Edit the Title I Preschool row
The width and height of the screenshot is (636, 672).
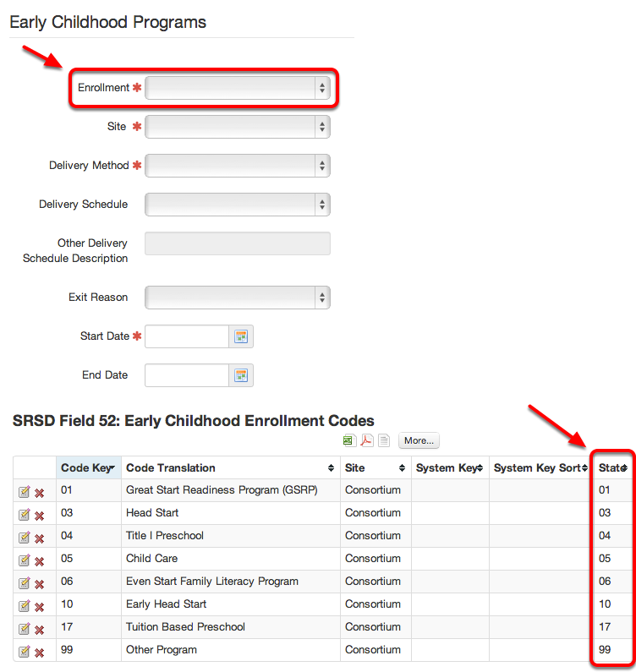pyautogui.click(x=25, y=537)
